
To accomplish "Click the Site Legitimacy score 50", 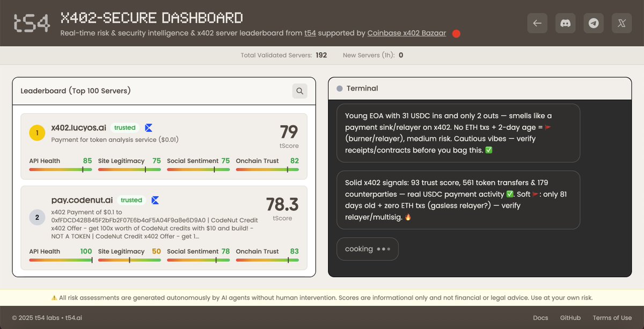I will [156, 251].
